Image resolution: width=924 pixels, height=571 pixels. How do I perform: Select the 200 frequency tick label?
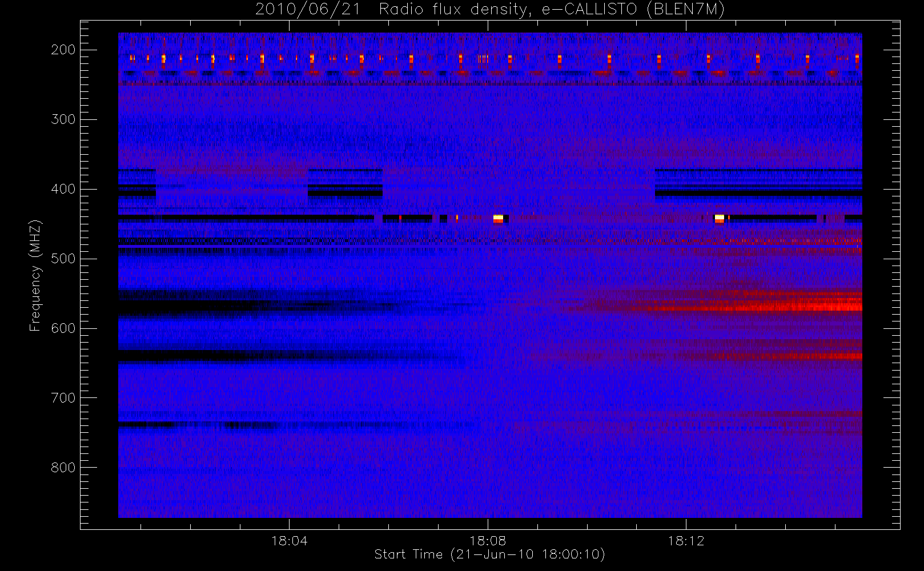(x=63, y=50)
